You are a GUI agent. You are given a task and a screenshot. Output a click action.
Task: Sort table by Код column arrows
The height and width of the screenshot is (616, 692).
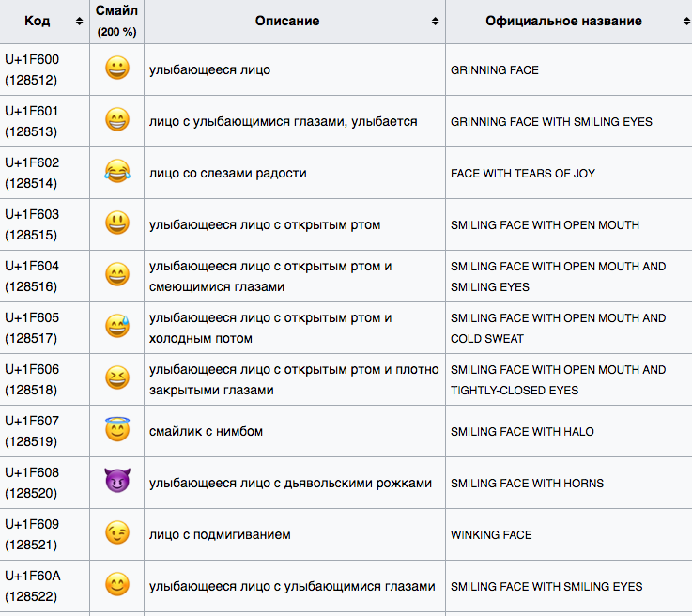coord(79,22)
